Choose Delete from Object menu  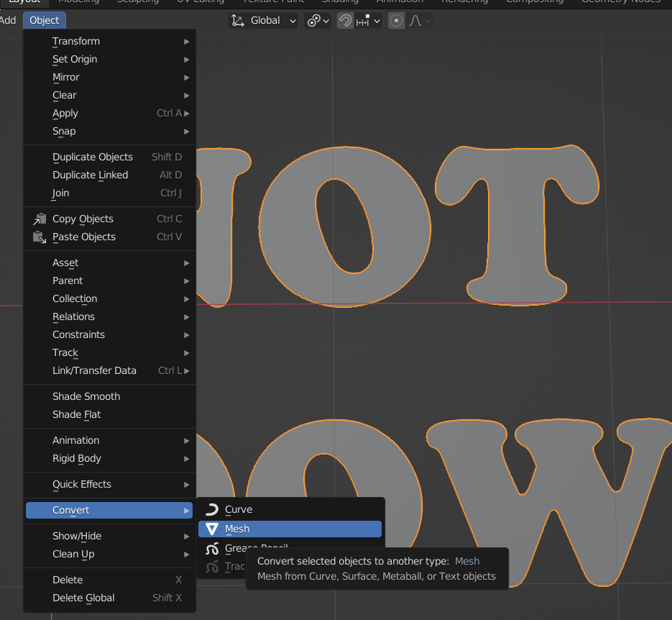[109, 580]
